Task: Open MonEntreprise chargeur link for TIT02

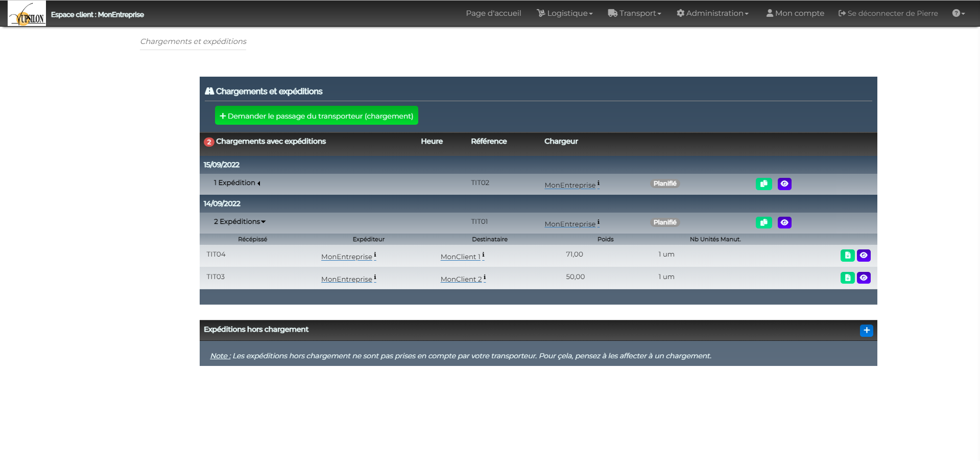Action: click(x=570, y=185)
